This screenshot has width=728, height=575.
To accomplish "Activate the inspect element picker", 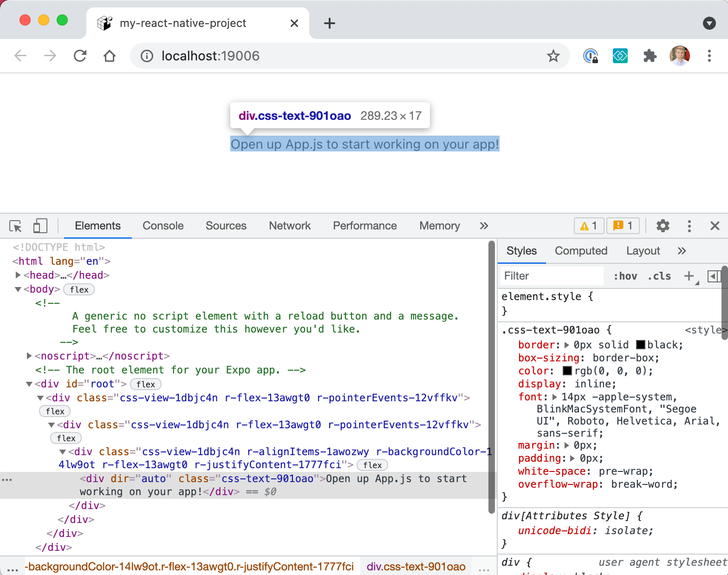I will (x=15, y=226).
